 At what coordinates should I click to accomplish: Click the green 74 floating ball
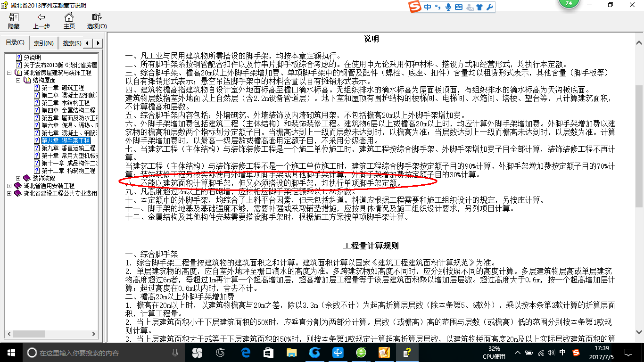tap(568, 3)
